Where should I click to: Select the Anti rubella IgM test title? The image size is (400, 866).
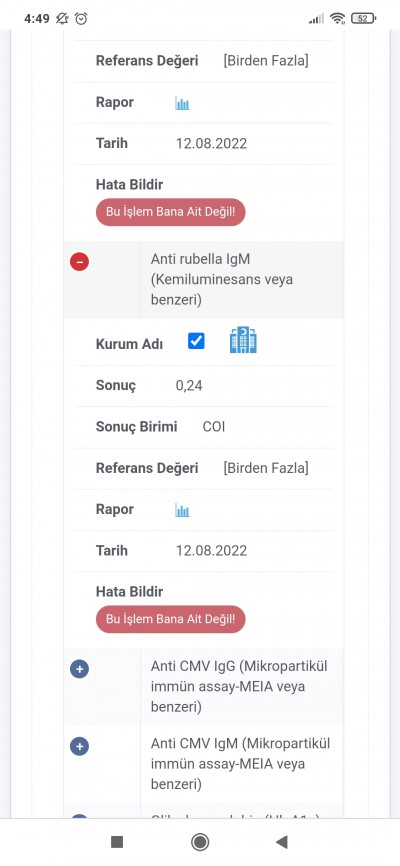(x=222, y=279)
